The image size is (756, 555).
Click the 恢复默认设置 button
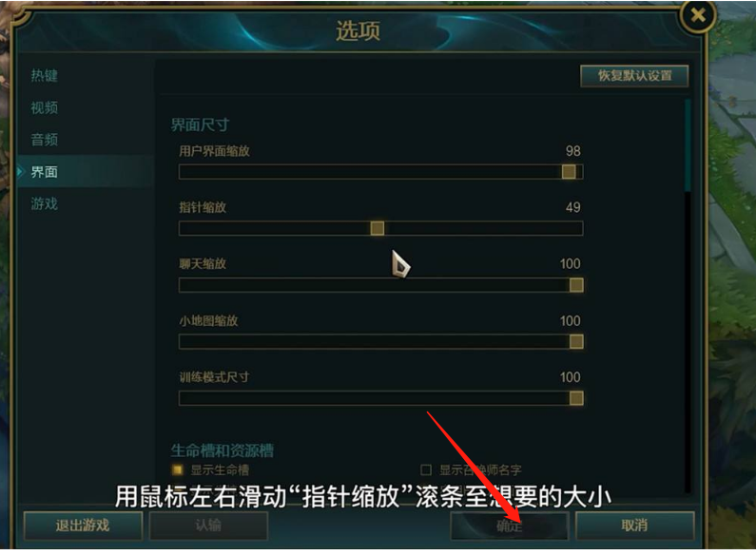[x=634, y=76]
